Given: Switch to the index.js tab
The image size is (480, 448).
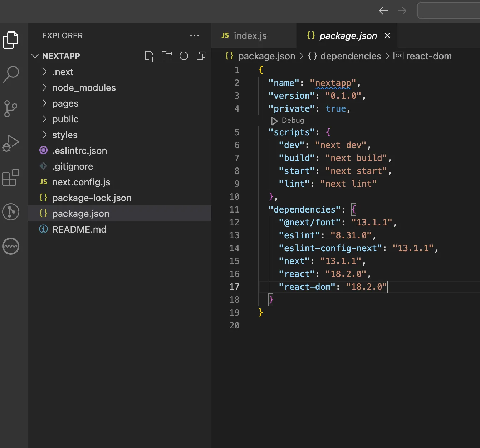Looking at the screenshot, I should (x=250, y=35).
